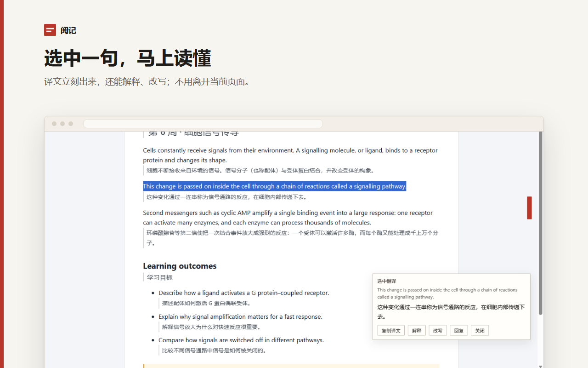
Task: Focus the browser mockup address bar
Action: pyautogui.click(x=203, y=124)
